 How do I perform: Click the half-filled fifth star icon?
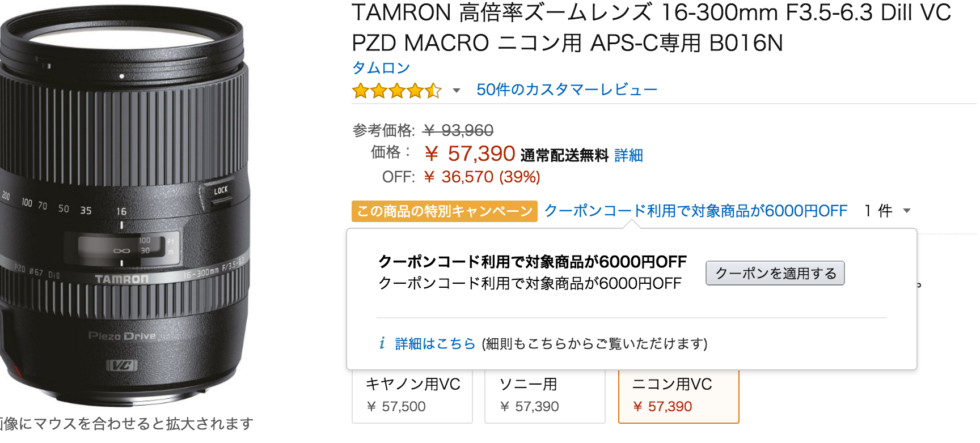(x=434, y=90)
